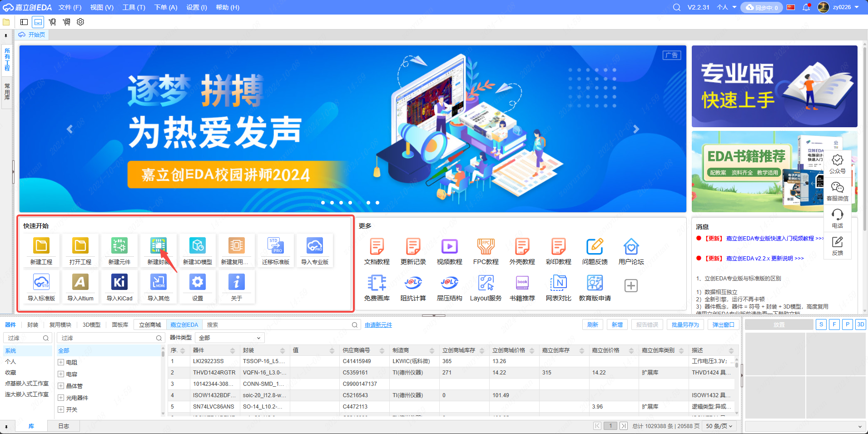Open the 视图 (V) menu
The height and width of the screenshot is (434, 868).
click(102, 7)
